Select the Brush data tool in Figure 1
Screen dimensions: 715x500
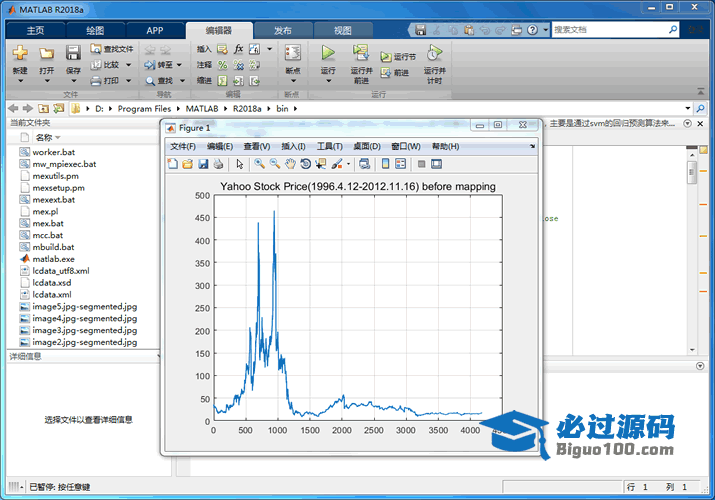point(337,164)
